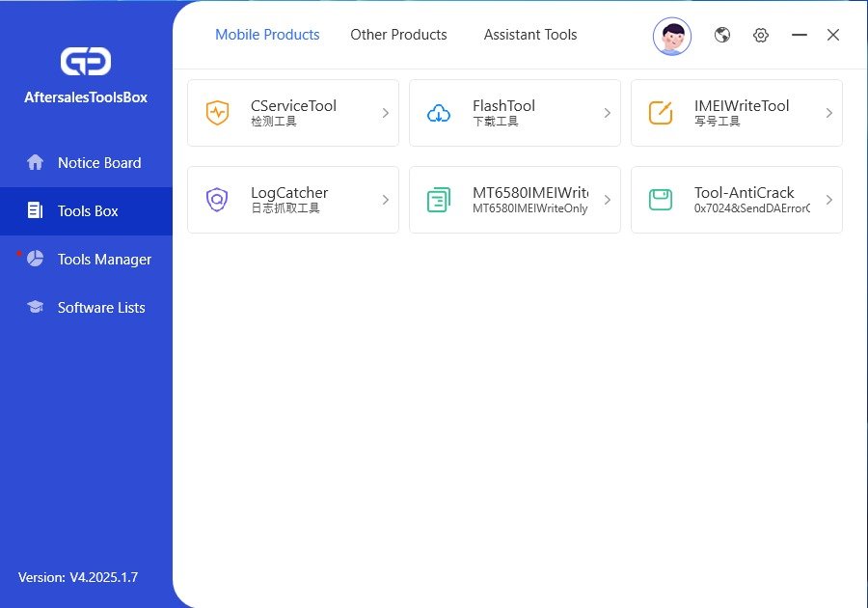The height and width of the screenshot is (608, 868).
Task: Click the FlashTool cloud download icon
Action: coord(439,113)
